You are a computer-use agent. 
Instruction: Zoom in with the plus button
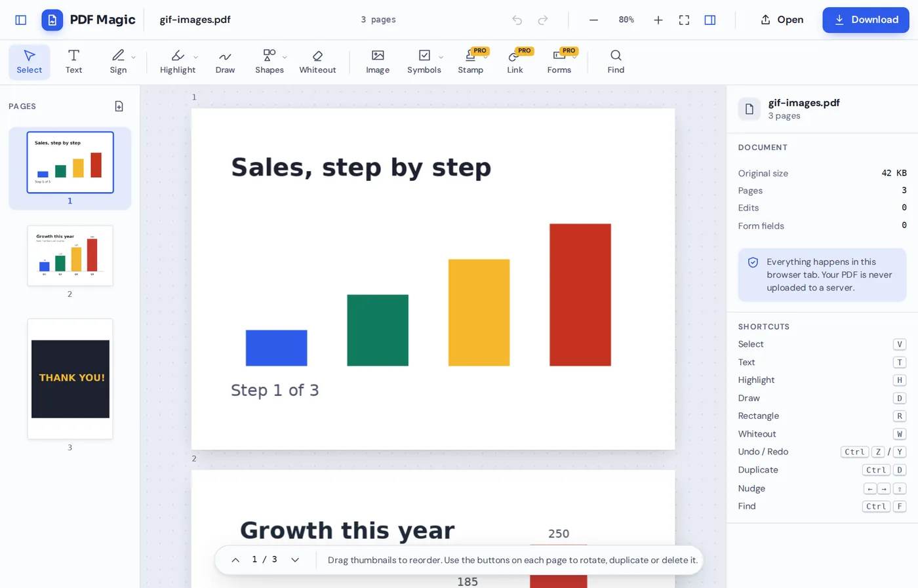click(x=658, y=20)
